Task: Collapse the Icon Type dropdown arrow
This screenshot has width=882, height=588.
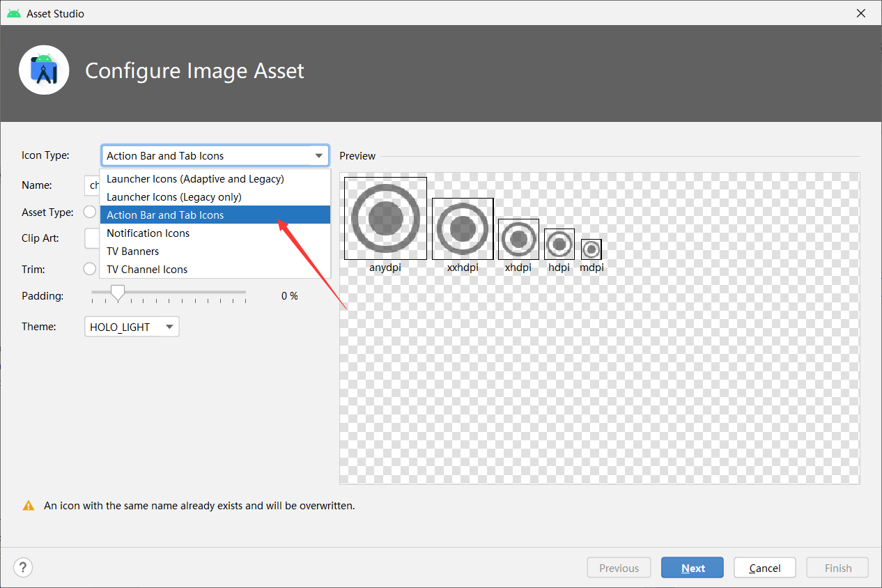Action: pyautogui.click(x=318, y=156)
